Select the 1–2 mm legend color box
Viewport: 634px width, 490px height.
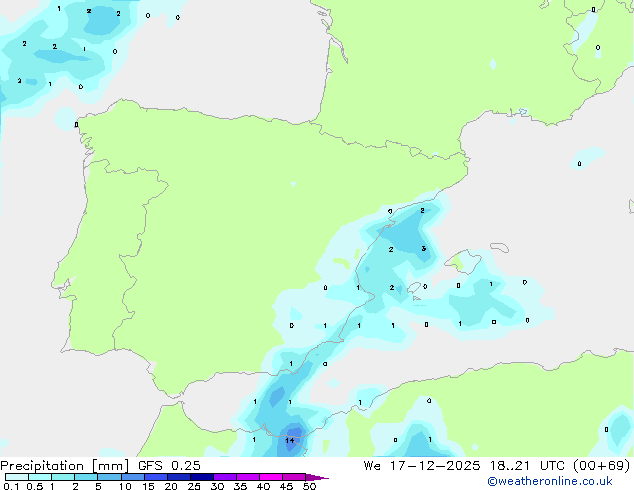[x=63, y=477]
